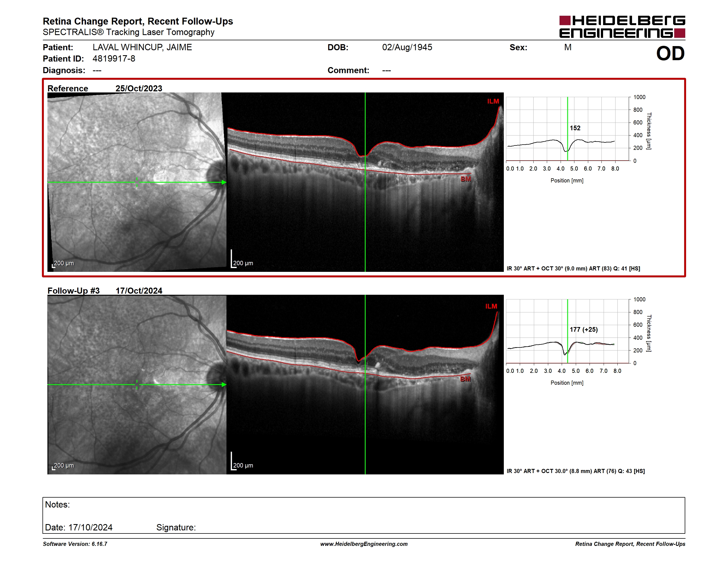Click the Reference graph 'Position [mm]' axis label

point(567,180)
